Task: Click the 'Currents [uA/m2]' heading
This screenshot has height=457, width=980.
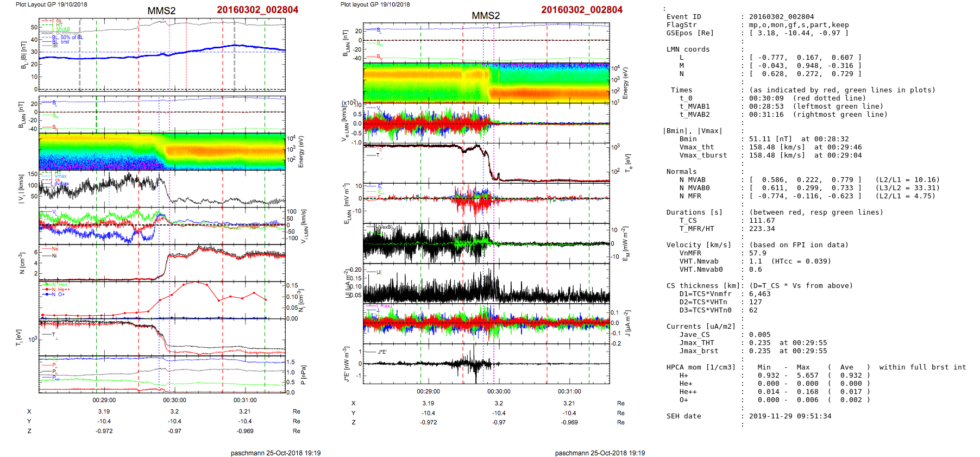Action: coord(701,327)
